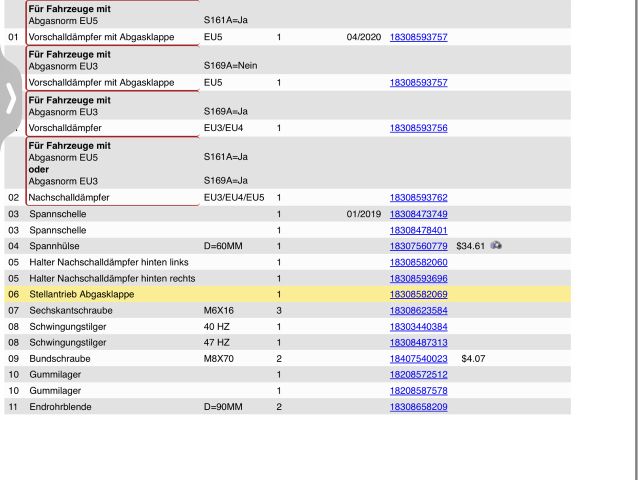Click the Nachschalldämpfer description cell

click(69, 198)
